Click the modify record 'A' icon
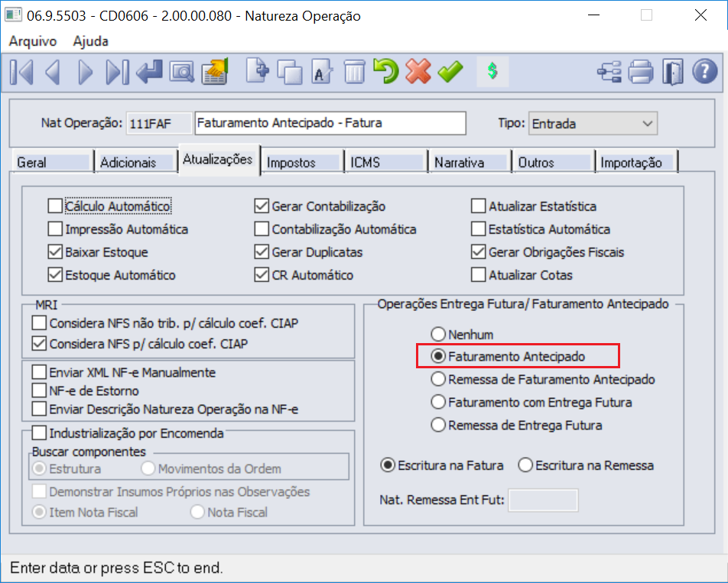 tap(322, 73)
